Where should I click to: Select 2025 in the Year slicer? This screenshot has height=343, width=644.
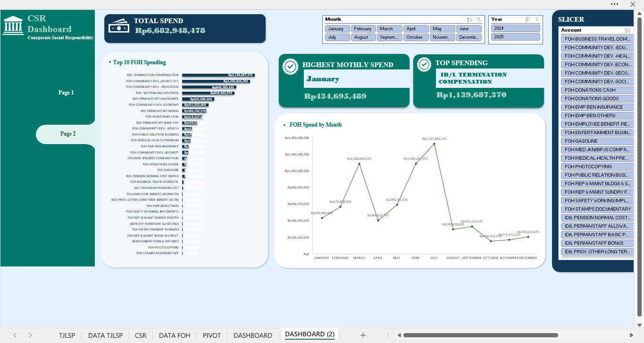[515, 37]
